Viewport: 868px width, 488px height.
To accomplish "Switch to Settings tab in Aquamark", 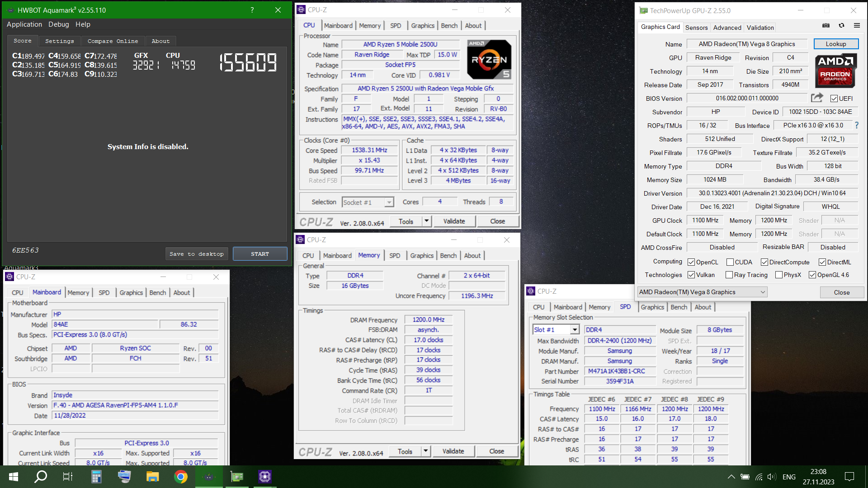I will (59, 41).
